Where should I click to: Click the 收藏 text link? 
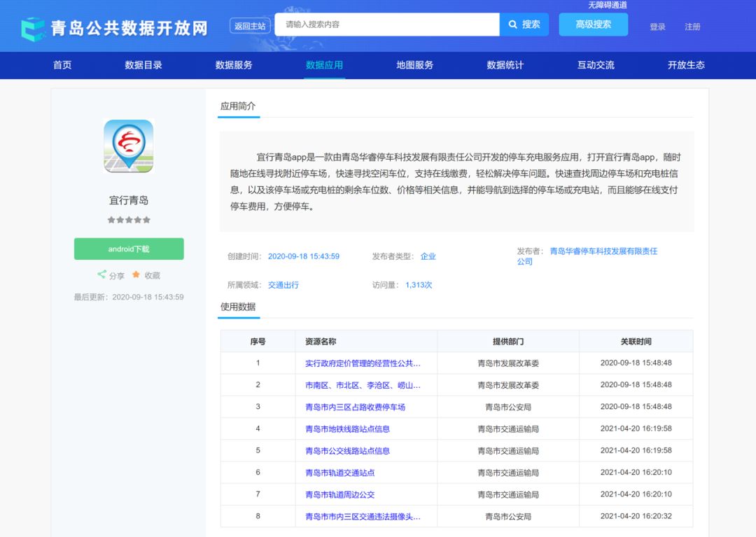point(153,275)
